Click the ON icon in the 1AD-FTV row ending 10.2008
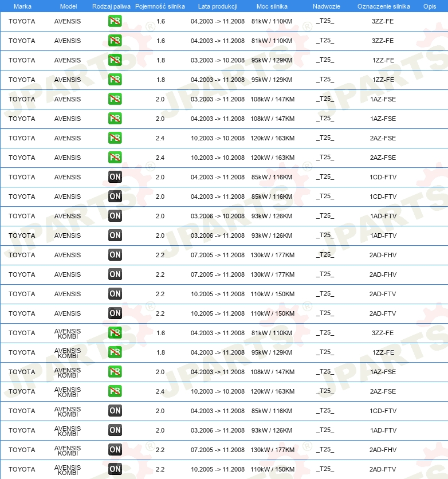This screenshot has height=479, width=448. pyautogui.click(x=115, y=216)
